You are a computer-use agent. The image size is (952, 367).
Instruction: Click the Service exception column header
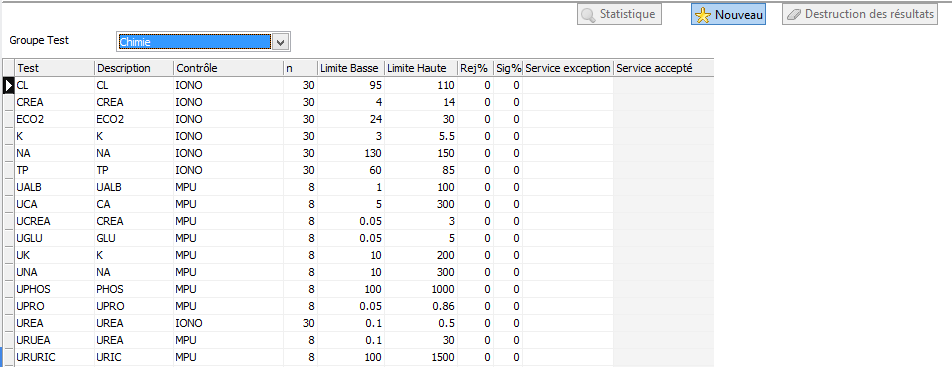click(568, 68)
